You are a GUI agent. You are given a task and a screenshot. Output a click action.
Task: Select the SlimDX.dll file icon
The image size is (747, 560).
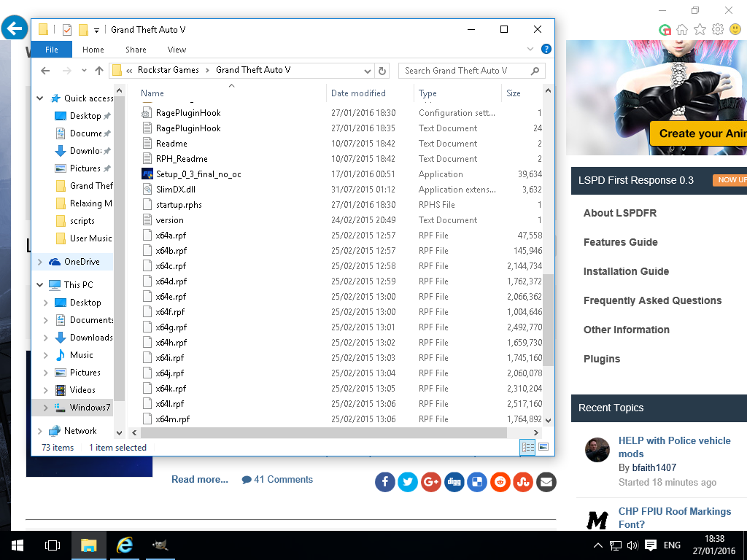click(147, 190)
